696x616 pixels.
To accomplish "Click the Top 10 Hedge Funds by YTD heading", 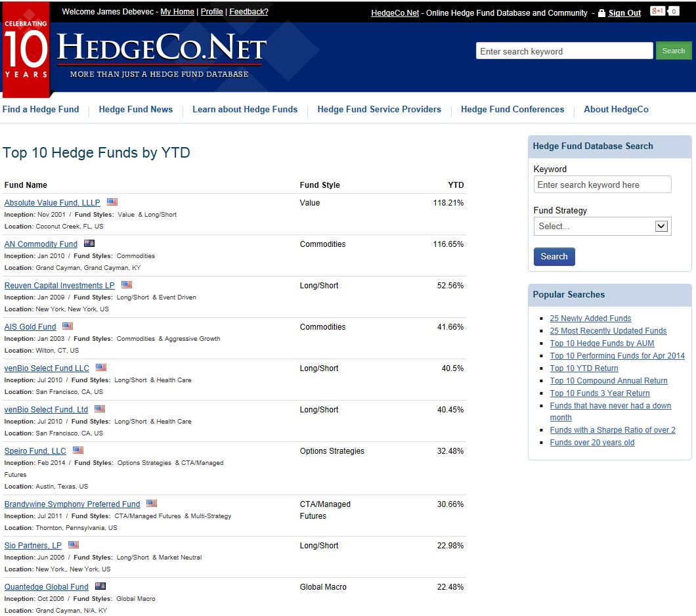I will point(97,152).
